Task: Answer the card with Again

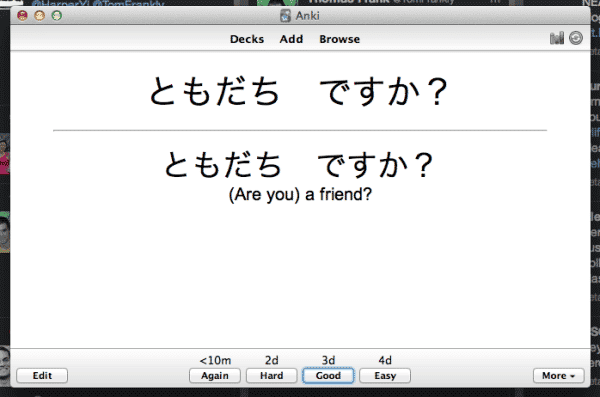Action: 215,376
